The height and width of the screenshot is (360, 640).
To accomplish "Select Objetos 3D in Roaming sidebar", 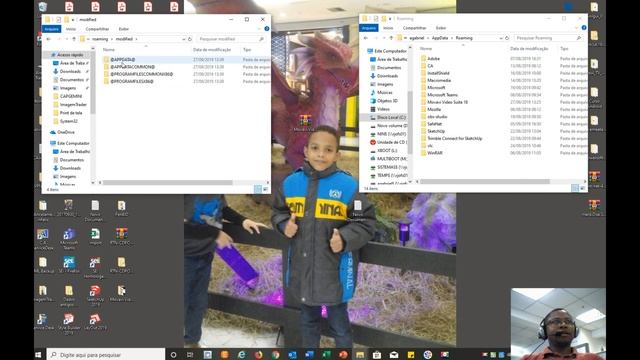I will [x=387, y=101].
